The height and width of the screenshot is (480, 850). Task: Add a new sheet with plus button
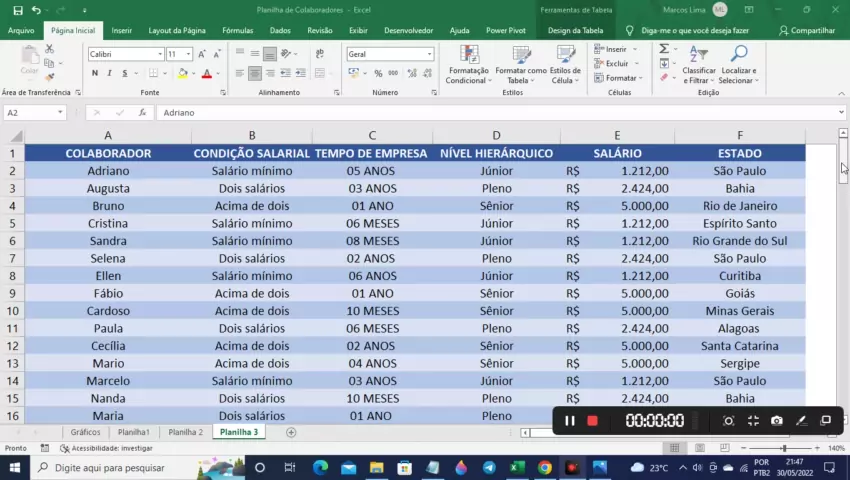pos(291,432)
